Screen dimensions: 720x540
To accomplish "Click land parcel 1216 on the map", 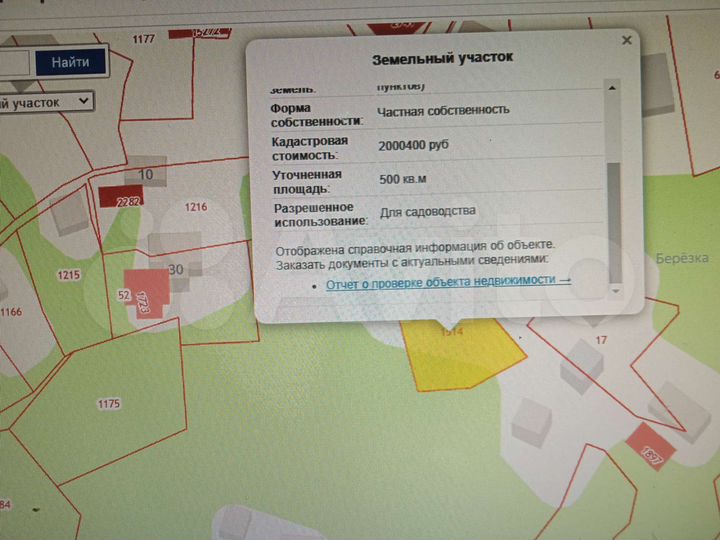I will click(x=196, y=207).
